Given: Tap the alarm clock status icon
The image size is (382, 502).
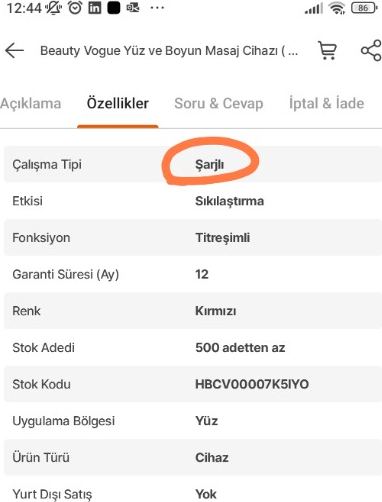Looking at the screenshot, I should pyautogui.click(x=75, y=8).
